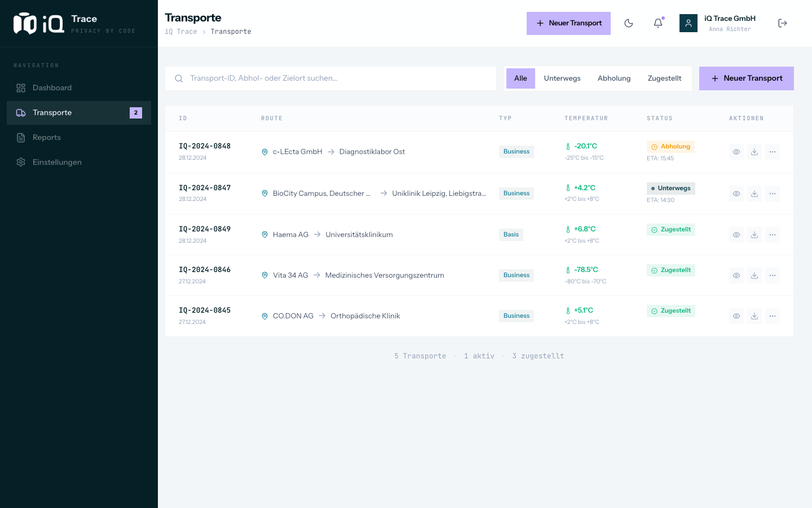The image size is (812, 508).
Task: Open user avatar icon for iQ Trace GmbH
Action: 689,23
